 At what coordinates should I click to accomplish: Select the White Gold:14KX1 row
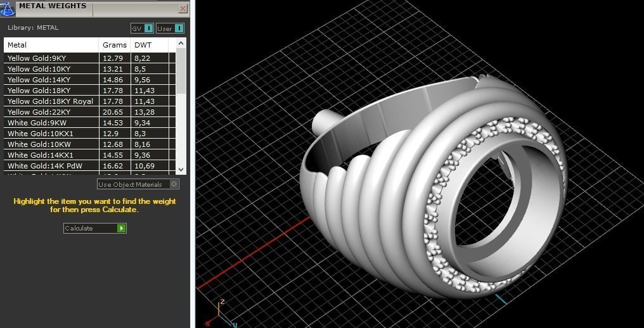(x=90, y=155)
